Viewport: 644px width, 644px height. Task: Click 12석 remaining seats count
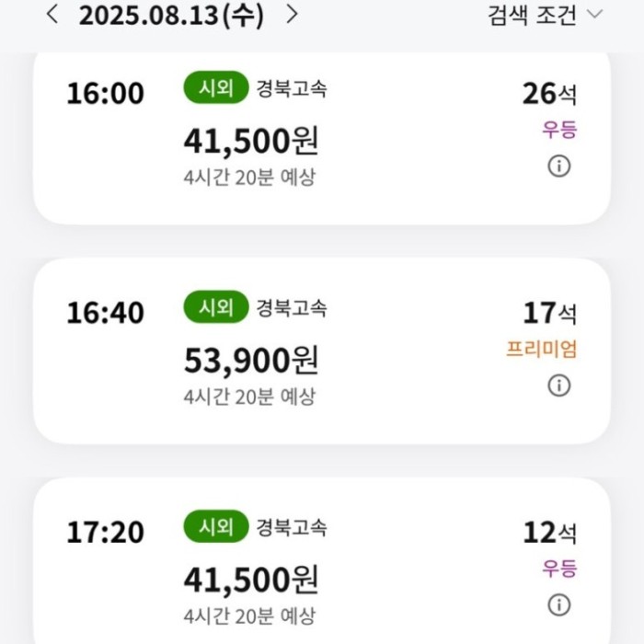(549, 532)
